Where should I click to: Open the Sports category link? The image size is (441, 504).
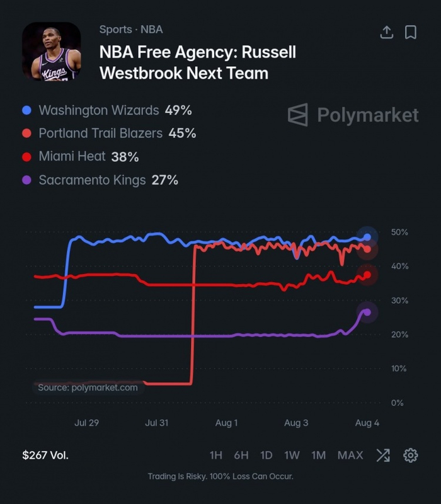tap(116, 30)
